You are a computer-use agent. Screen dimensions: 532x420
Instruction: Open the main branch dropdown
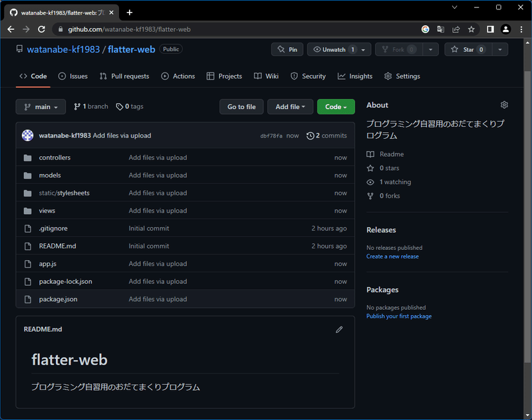[41, 106]
